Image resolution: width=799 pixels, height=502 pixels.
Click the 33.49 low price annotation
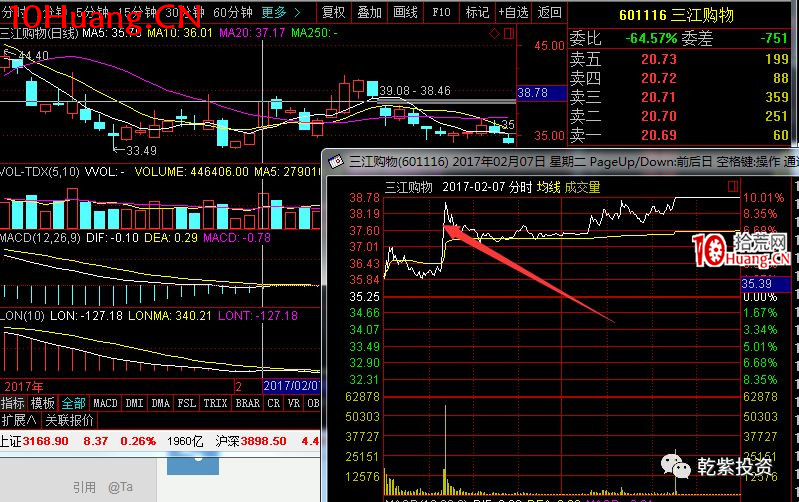(141, 150)
